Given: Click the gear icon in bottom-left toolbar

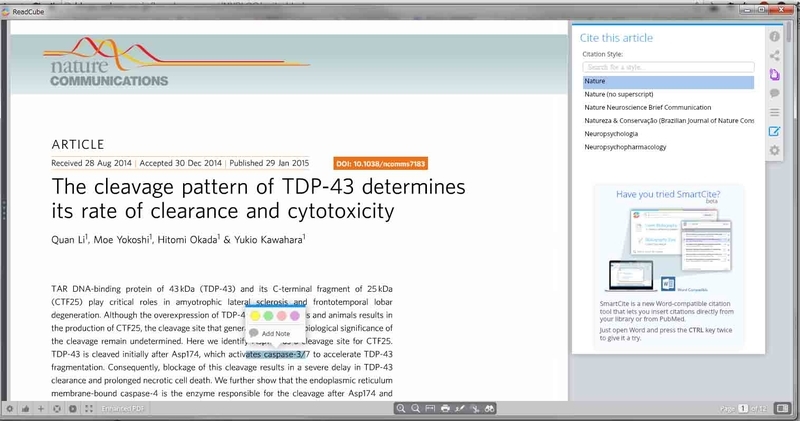Looking at the screenshot, I should tap(10, 409).
